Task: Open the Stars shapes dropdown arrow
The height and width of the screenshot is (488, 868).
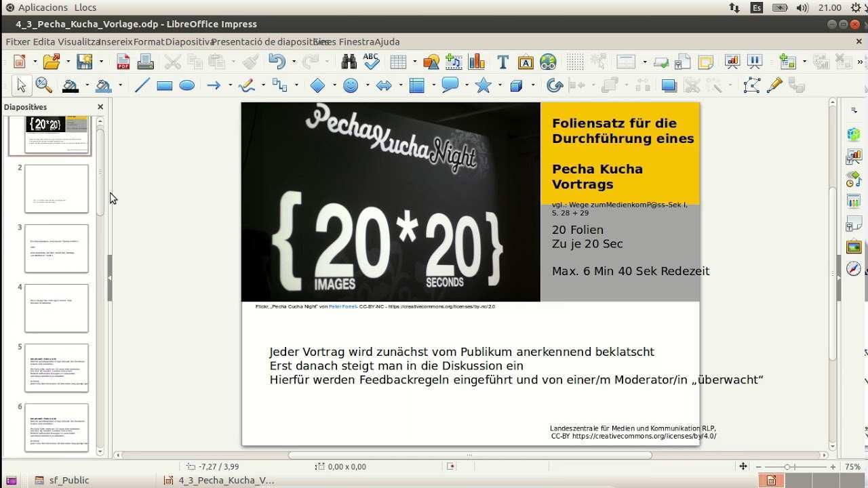Action: pyautogui.click(x=500, y=86)
